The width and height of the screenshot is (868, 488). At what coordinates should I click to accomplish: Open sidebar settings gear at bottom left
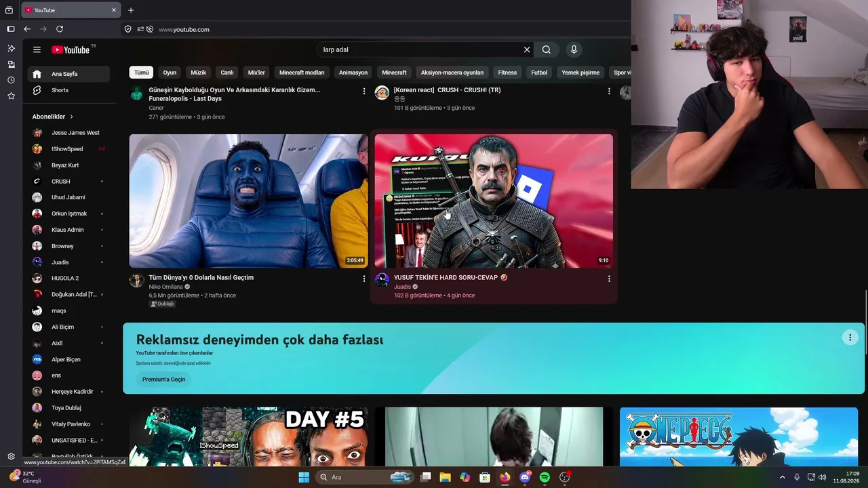tap(11, 457)
